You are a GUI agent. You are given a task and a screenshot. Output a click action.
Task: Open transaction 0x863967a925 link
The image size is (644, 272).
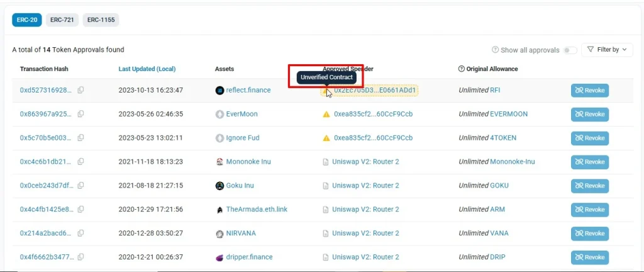pyautogui.click(x=47, y=114)
